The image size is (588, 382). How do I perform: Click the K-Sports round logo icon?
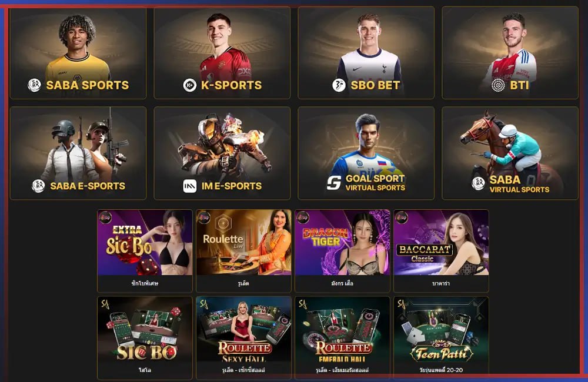point(190,85)
